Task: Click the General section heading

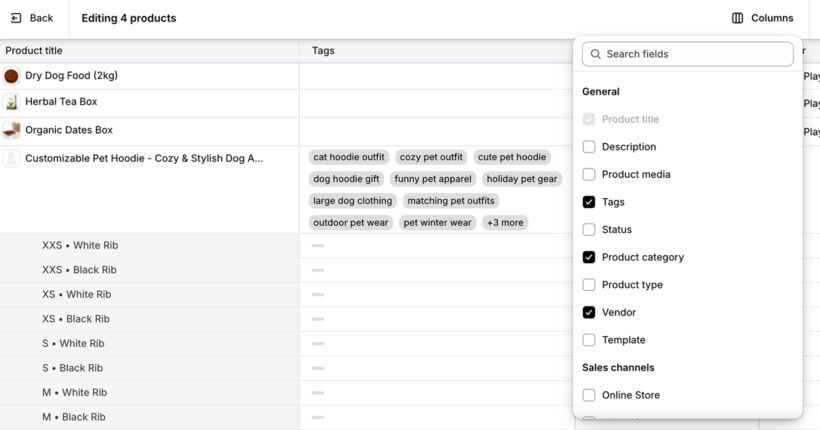Action: click(600, 92)
